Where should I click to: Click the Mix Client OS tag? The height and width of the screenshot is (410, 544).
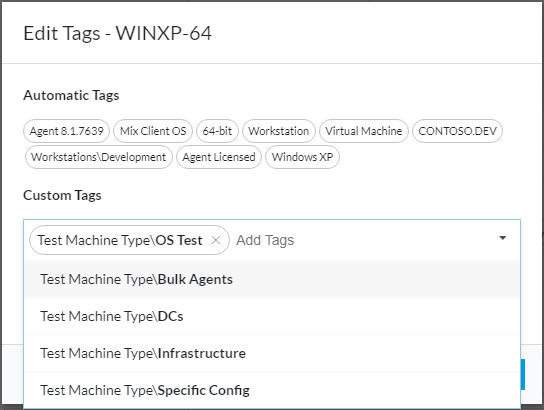(x=153, y=131)
